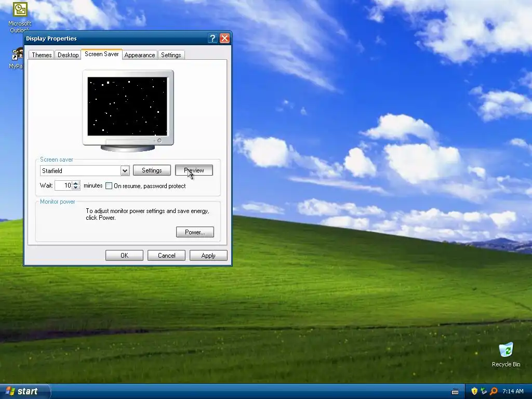
Task: Switch to the Themes tab
Action: point(42,55)
